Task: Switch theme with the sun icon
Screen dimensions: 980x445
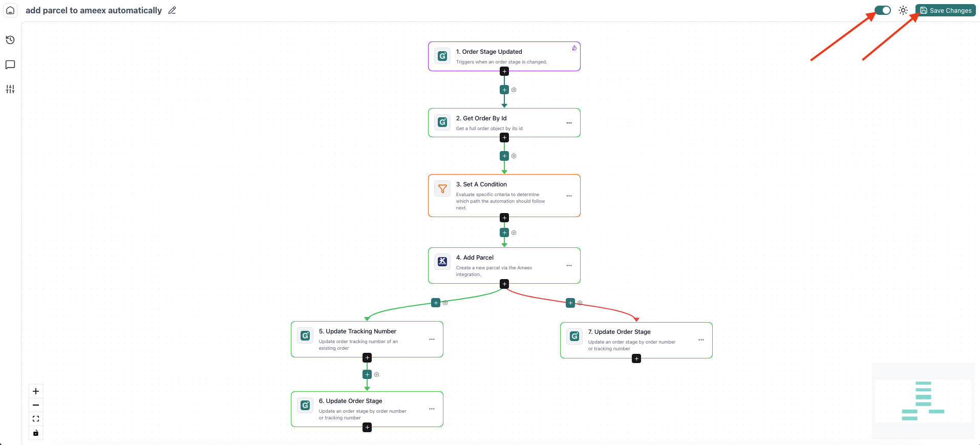Action: (x=903, y=10)
